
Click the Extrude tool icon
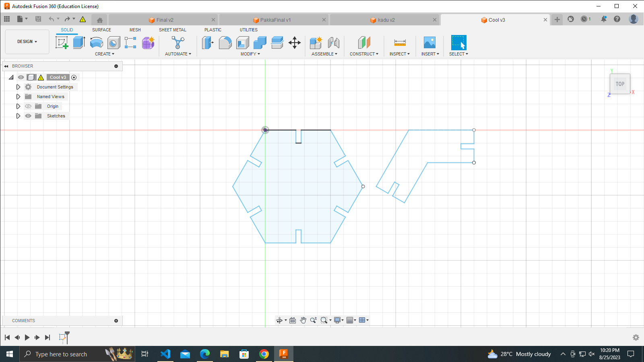click(79, 43)
